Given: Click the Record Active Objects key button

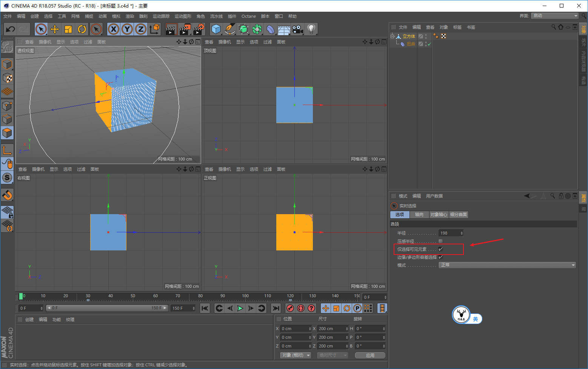Looking at the screenshot, I should click(x=290, y=308).
